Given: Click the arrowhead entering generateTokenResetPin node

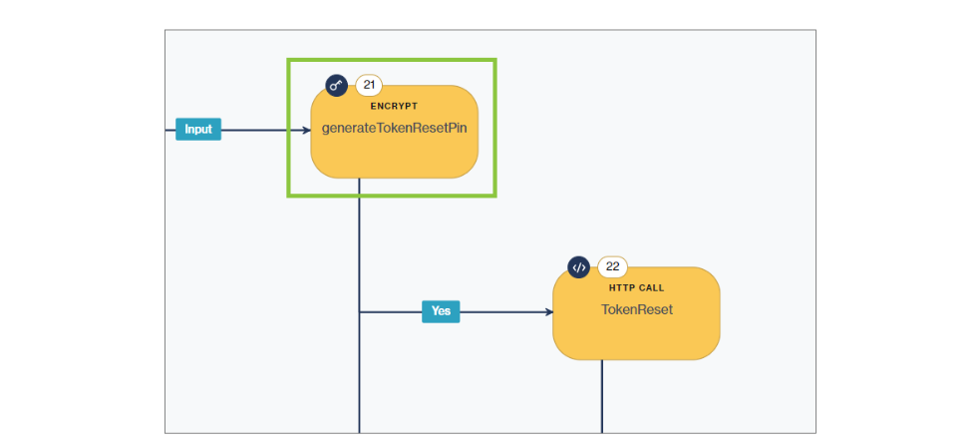Looking at the screenshot, I should [x=305, y=130].
